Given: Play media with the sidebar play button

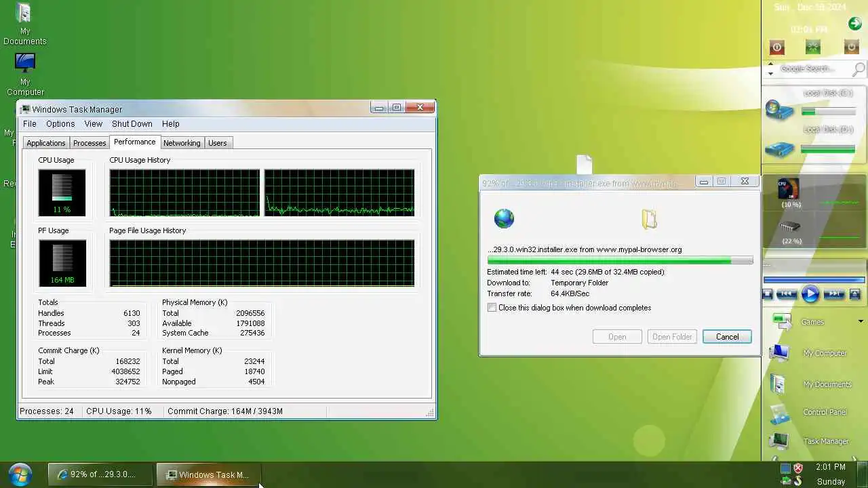Looking at the screenshot, I should (810, 293).
